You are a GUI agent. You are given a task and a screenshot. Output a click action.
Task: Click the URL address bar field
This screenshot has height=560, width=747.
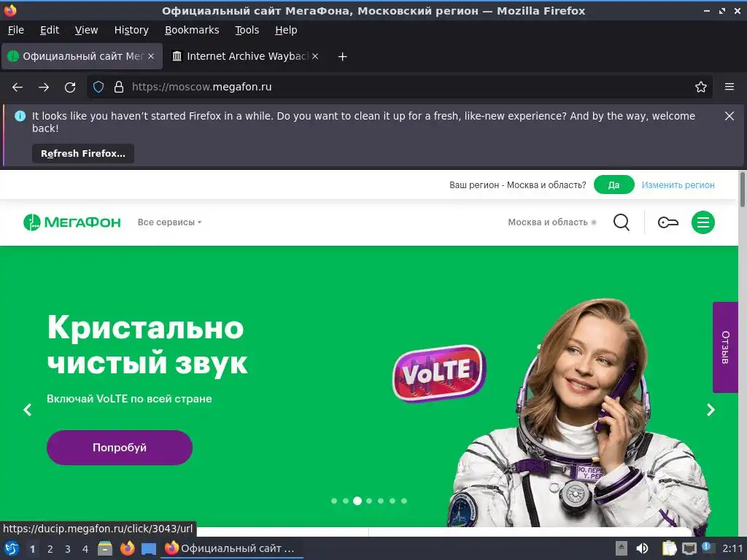(x=400, y=87)
